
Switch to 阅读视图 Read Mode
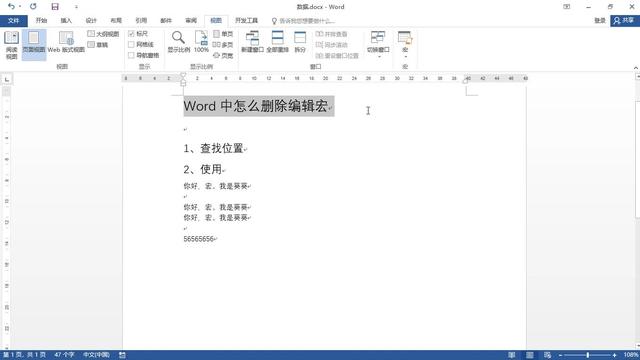[x=11, y=45]
